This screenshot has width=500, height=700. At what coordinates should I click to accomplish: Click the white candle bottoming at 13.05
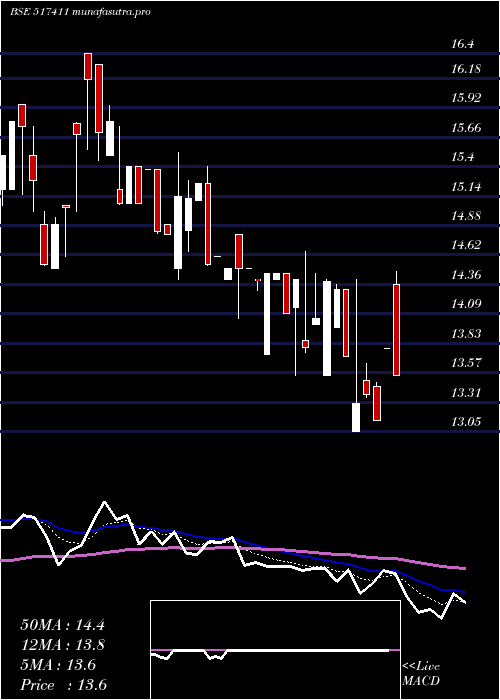[356, 417]
